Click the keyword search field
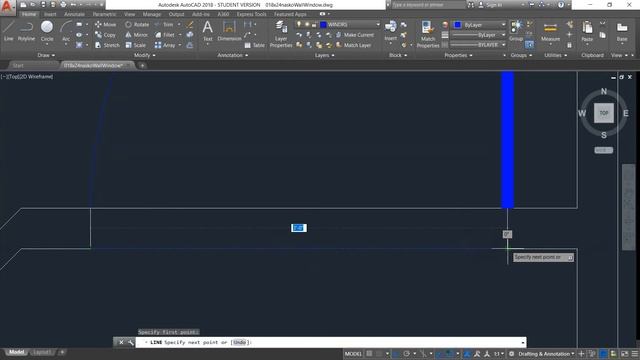The height and width of the screenshot is (360, 640). click(428, 5)
